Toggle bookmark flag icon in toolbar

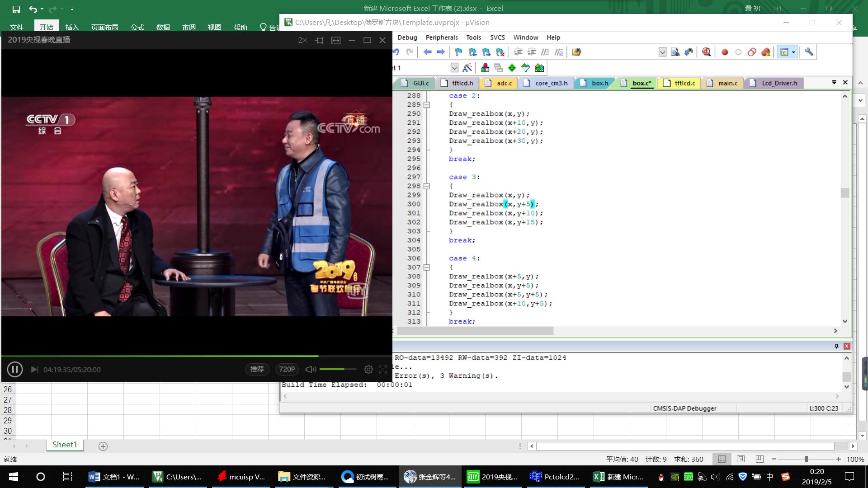click(x=458, y=52)
